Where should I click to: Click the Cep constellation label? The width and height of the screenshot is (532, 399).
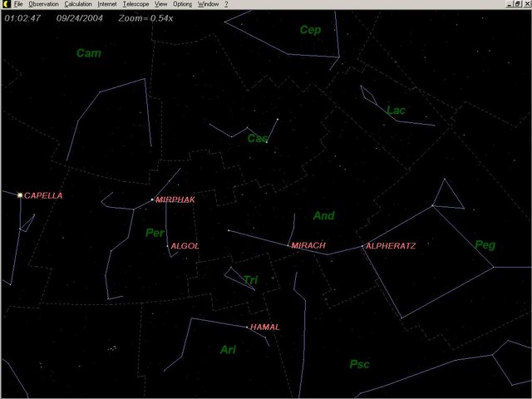coord(310,31)
